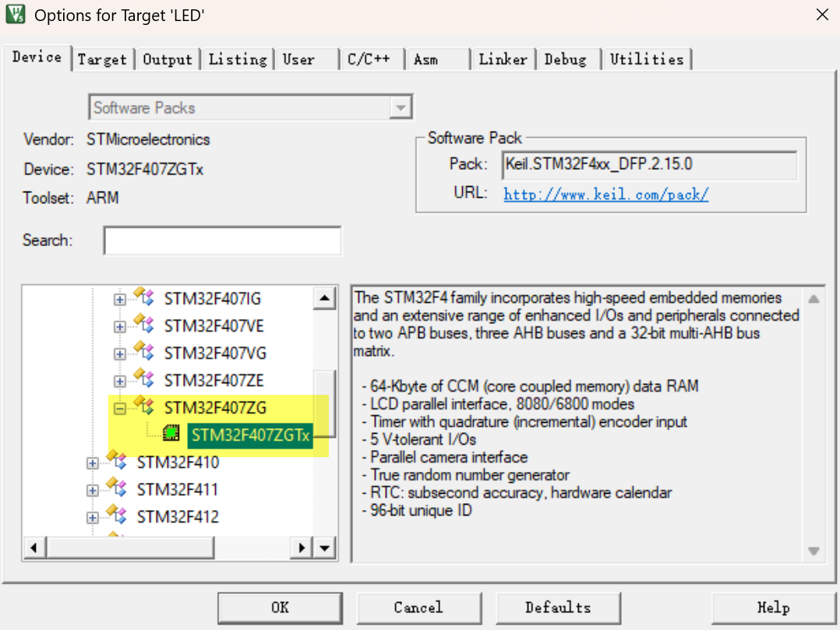Click the STM32F410 family icon
Image resolution: width=840 pixels, height=630 pixels.
click(x=117, y=460)
